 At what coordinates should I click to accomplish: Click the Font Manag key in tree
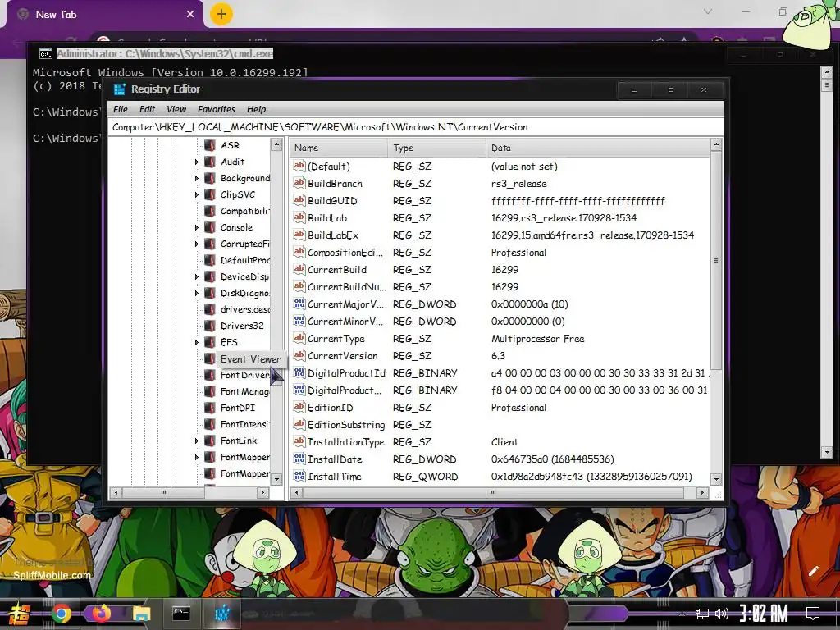(244, 391)
